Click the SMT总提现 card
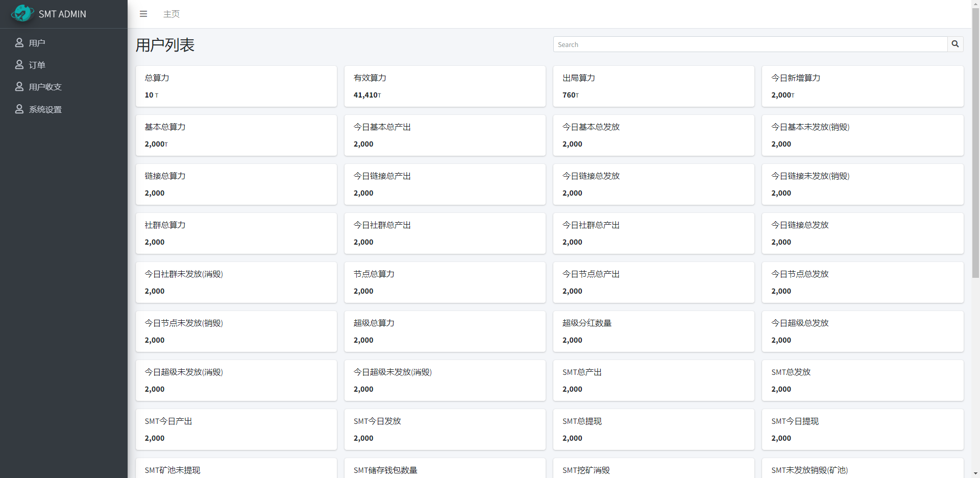The image size is (980, 478). click(653, 429)
